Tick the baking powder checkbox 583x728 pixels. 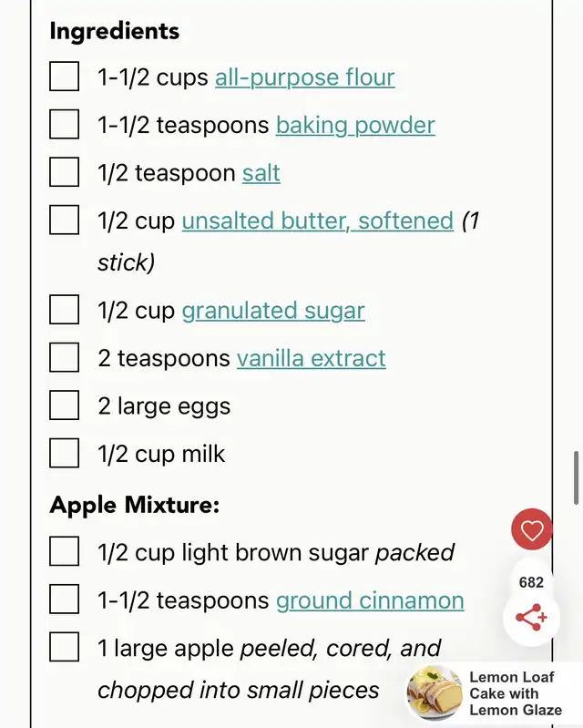coord(64,124)
